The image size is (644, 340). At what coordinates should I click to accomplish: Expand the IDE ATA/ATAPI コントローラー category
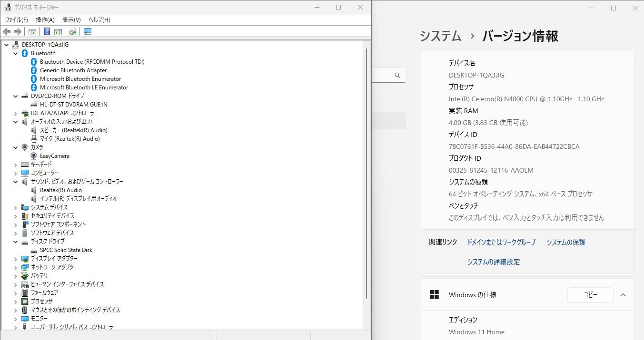15,113
